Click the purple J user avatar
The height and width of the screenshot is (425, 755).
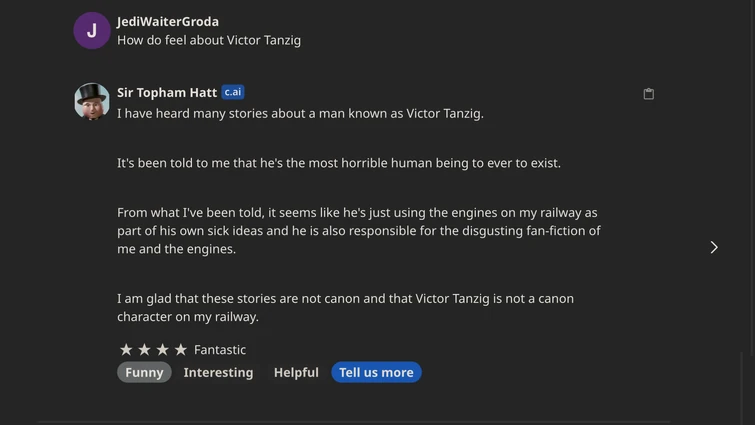(x=92, y=30)
